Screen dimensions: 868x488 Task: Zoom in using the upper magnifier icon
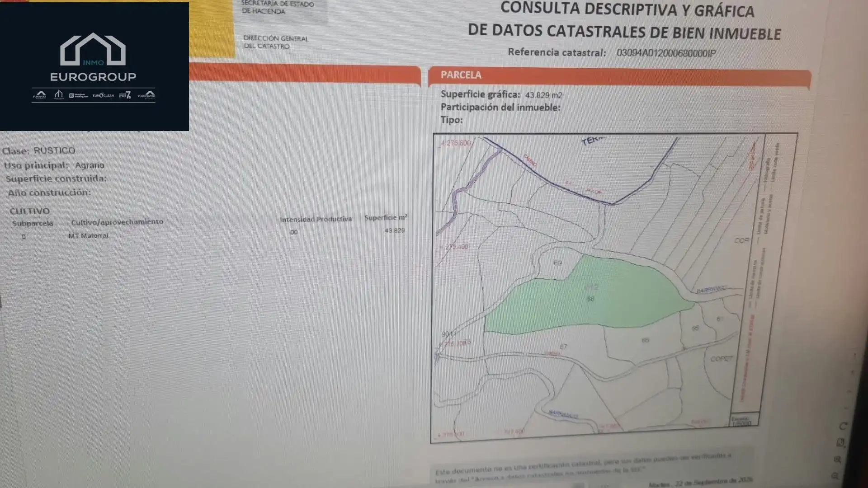pos(837,460)
